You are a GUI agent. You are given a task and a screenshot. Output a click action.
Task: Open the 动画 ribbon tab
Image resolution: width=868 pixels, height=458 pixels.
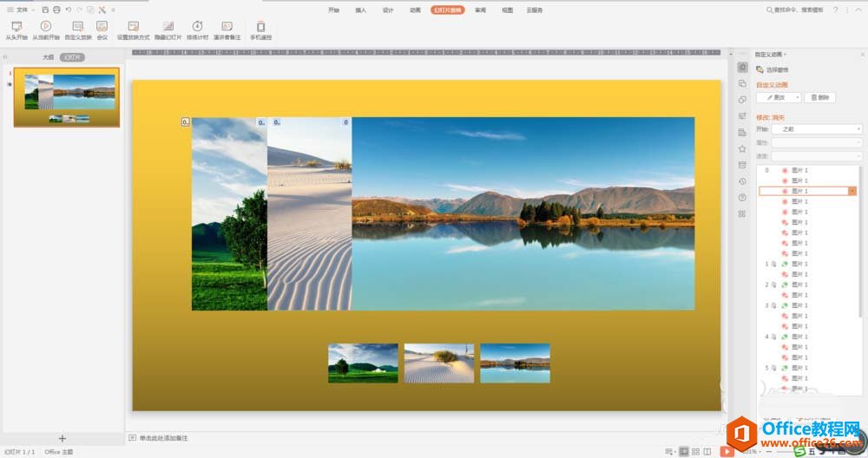click(415, 10)
